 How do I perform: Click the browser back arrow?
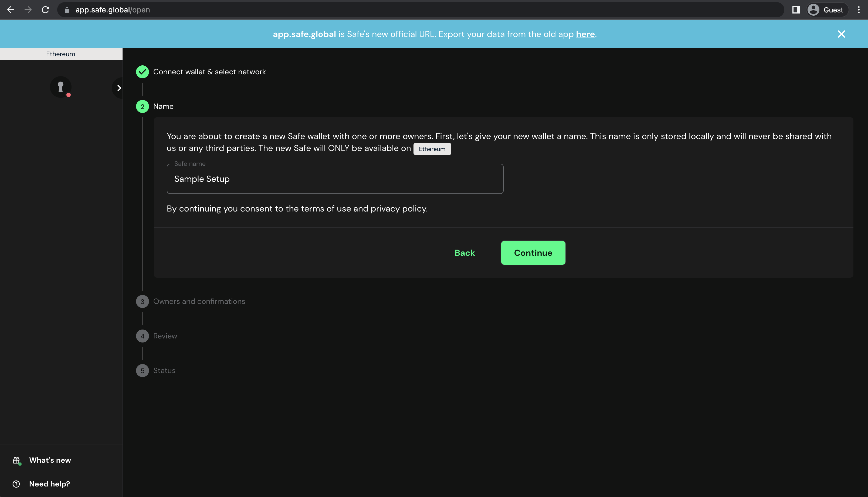[x=11, y=10]
